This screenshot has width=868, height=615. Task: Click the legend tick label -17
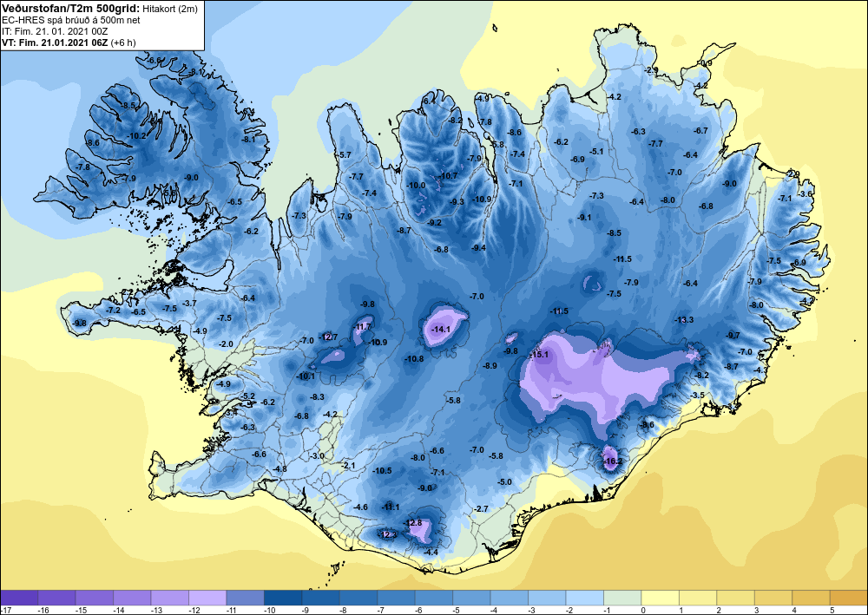tap(5, 611)
